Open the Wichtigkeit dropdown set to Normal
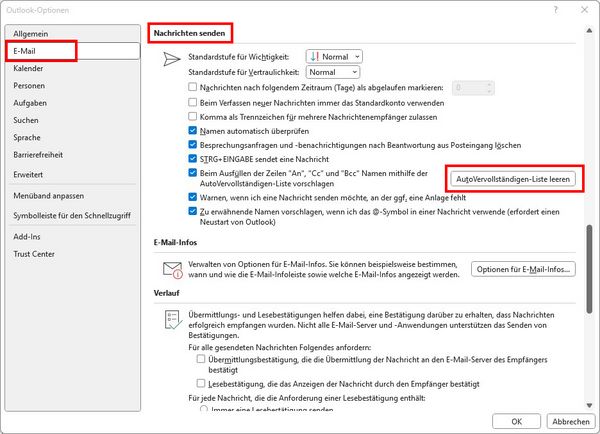Screen dimensions: 600x434 334,57
